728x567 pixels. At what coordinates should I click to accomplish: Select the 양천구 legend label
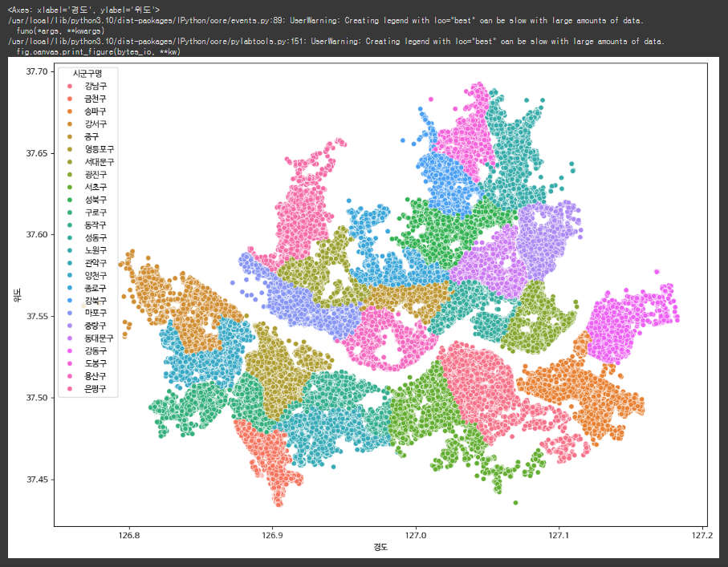tap(96, 276)
